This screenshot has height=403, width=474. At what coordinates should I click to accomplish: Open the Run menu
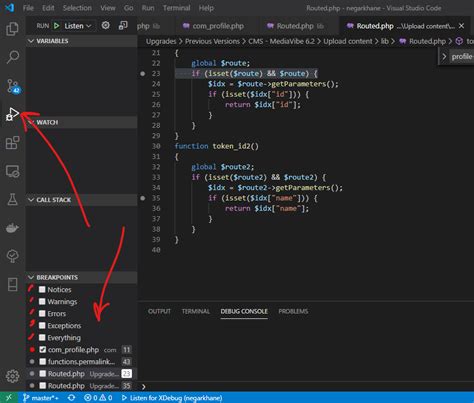148,8
